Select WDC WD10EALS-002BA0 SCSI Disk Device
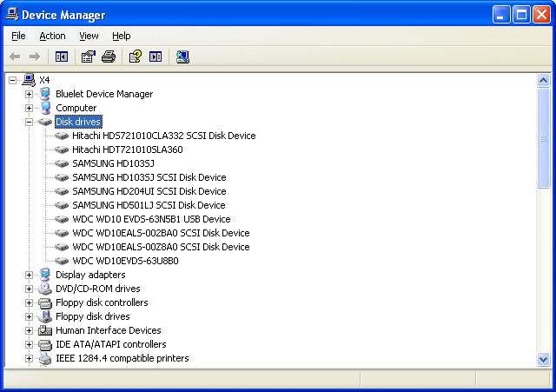 pyautogui.click(x=161, y=233)
